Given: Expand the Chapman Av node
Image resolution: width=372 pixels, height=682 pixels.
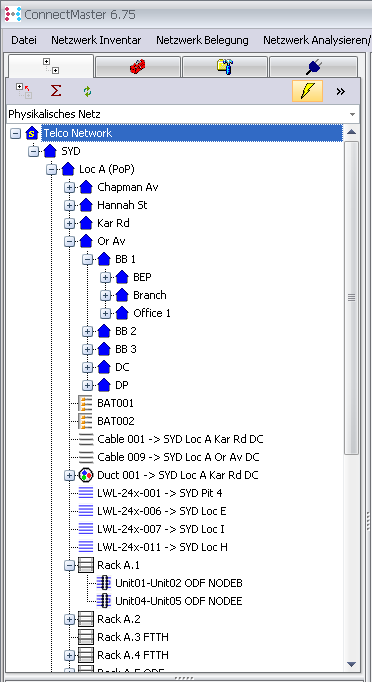Looking at the screenshot, I should tap(69, 187).
